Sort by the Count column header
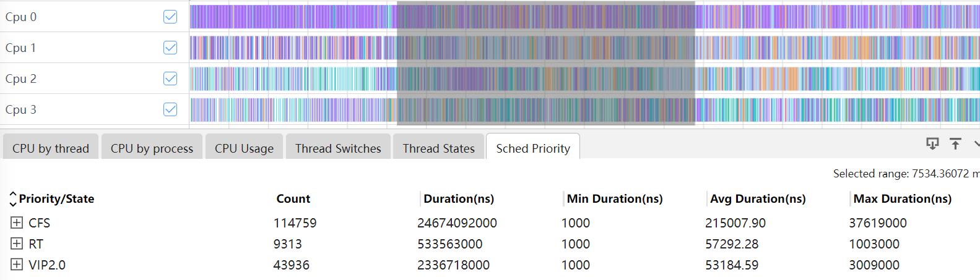 [x=293, y=199]
